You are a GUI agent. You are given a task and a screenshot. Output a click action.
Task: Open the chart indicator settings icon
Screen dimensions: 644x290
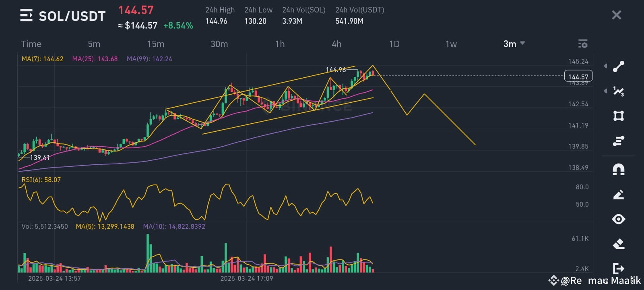(x=582, y=43)
